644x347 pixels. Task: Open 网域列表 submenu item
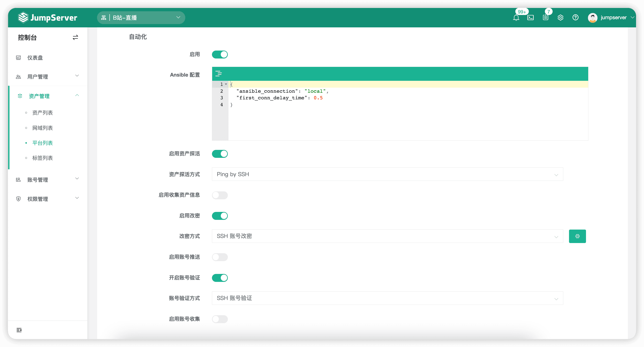click(43, 128)
